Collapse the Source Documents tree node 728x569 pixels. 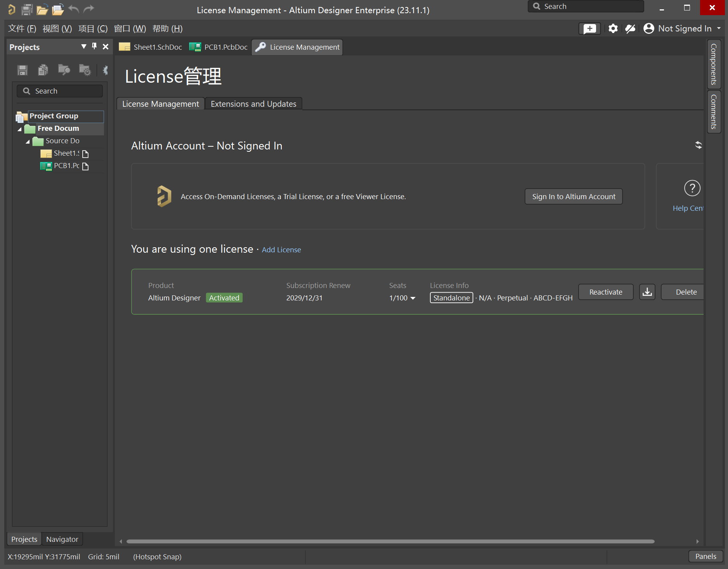[x=28, y=142]
